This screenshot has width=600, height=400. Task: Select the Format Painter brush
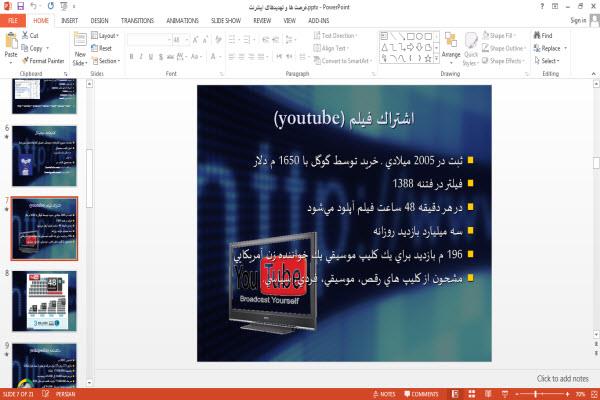(x=25, y=60)
